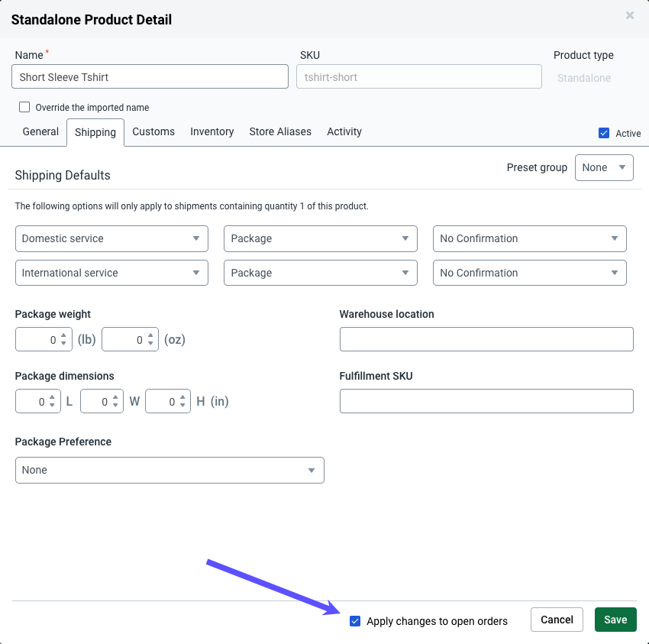Open the International service dropdown
This screenshot has width=649, height=644.
pos(111,273)
